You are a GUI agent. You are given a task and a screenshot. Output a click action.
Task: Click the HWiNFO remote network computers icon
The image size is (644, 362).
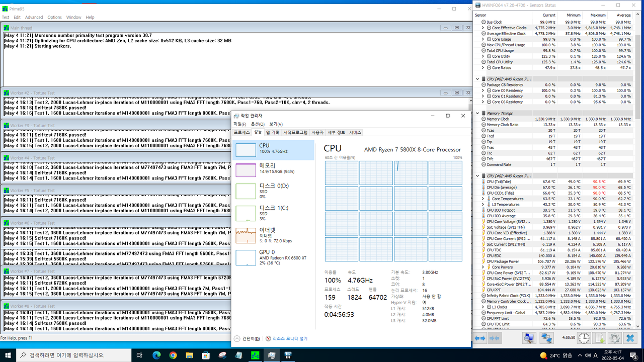(x=546, y=338)
